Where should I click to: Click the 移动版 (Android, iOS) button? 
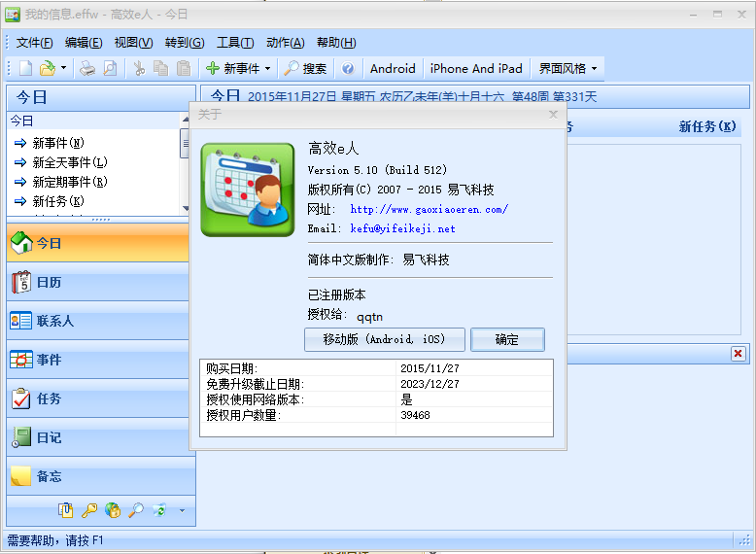point(384,339)
